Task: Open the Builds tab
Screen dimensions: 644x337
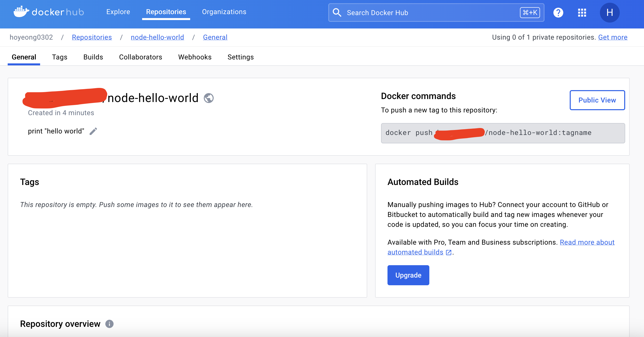Action: tap(93, 57)
